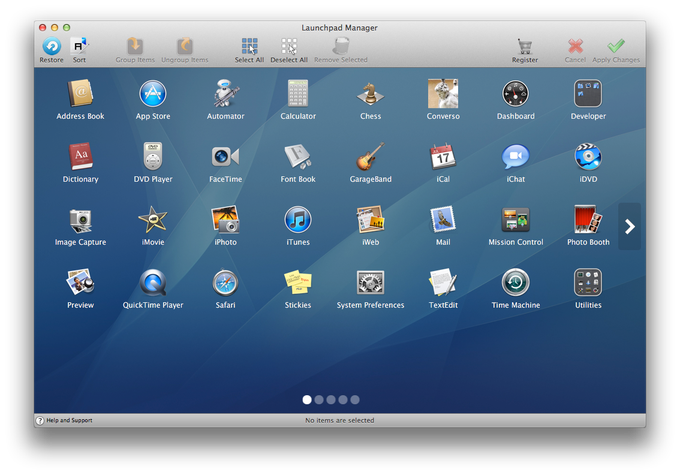680x475 pixels.
Task: Select the Chess app icon
Action: 370,94
